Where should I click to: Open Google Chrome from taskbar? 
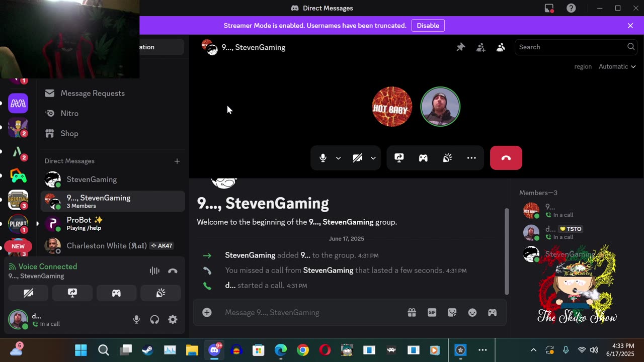[x=303, y=350]
